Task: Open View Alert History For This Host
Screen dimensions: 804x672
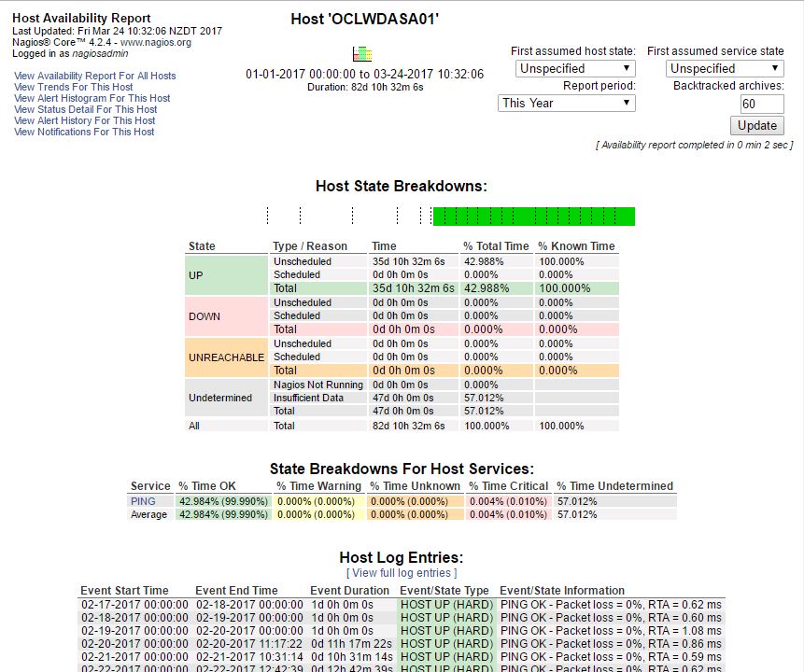Action: click(84, 120)
